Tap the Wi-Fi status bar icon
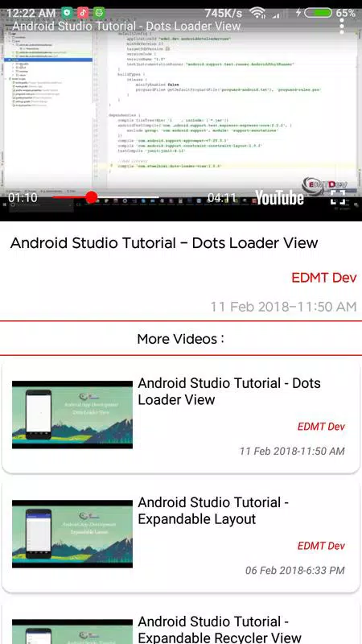This screenshot has height=644, width=362. point(257,13)
